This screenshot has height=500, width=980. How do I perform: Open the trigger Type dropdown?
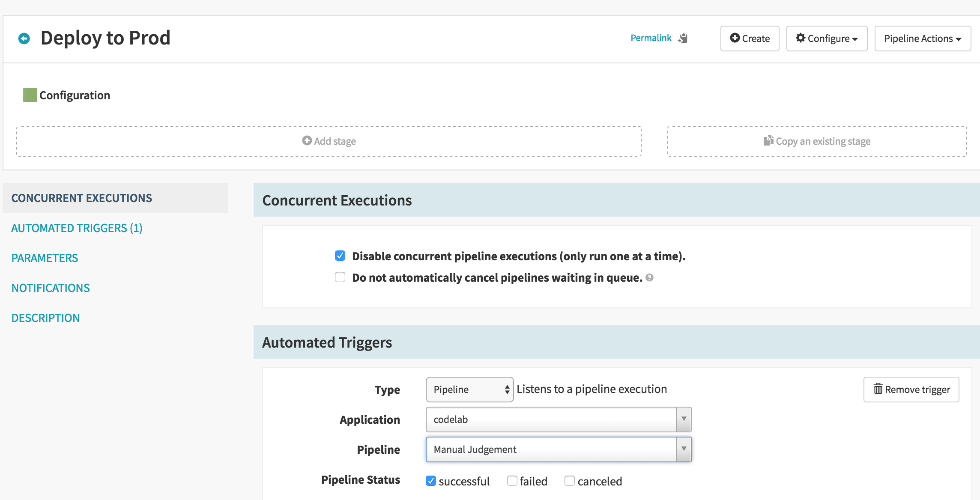click(x=470, y=389)
